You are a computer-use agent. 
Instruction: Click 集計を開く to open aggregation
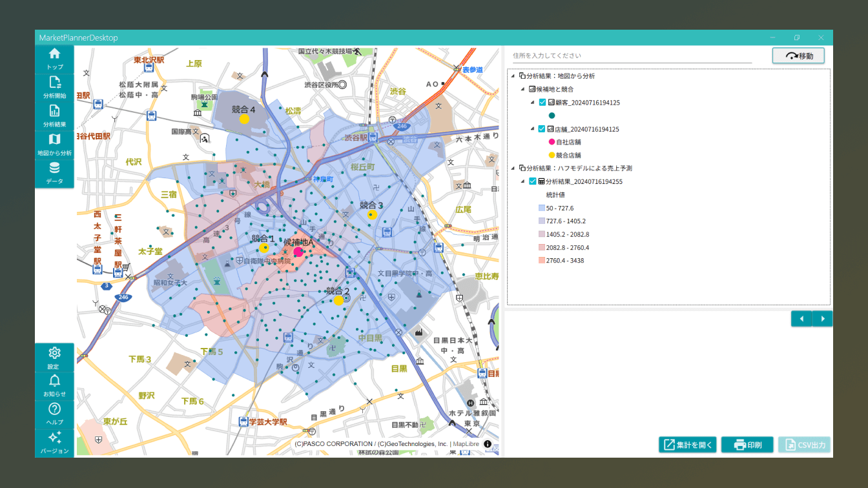tap(688, 445)
